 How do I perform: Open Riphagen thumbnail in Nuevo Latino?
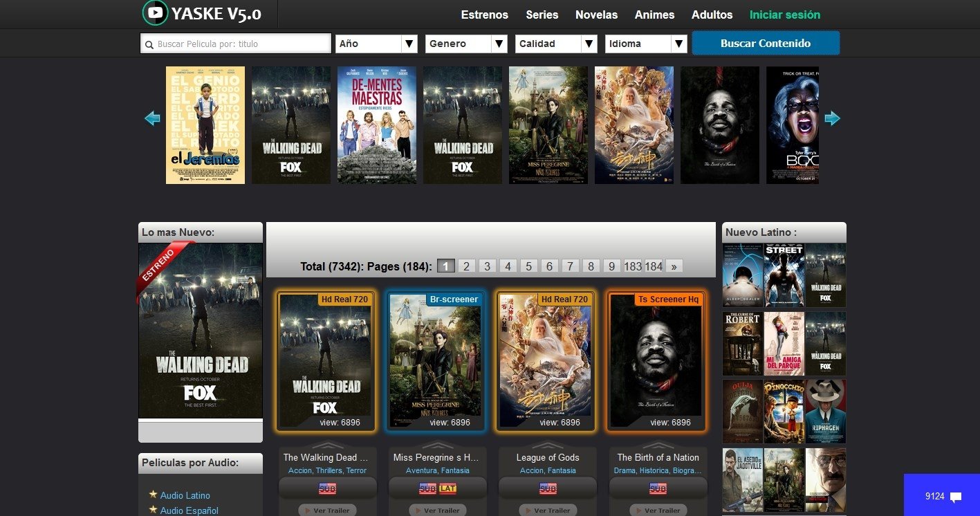(x=826, y=412)
